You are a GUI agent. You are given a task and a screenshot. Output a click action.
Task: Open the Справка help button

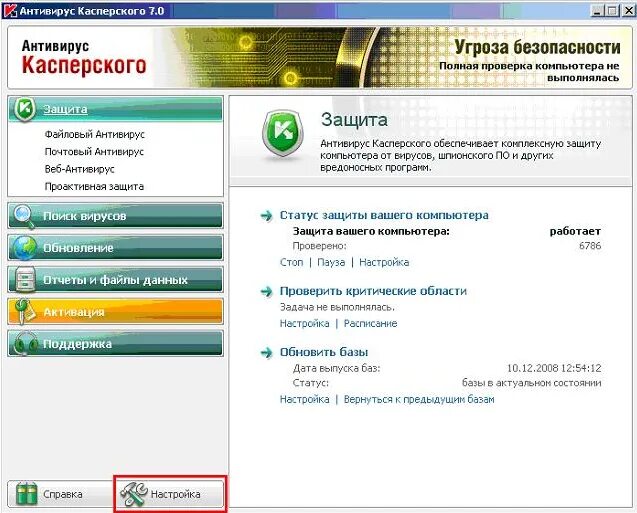click(60, 494)
